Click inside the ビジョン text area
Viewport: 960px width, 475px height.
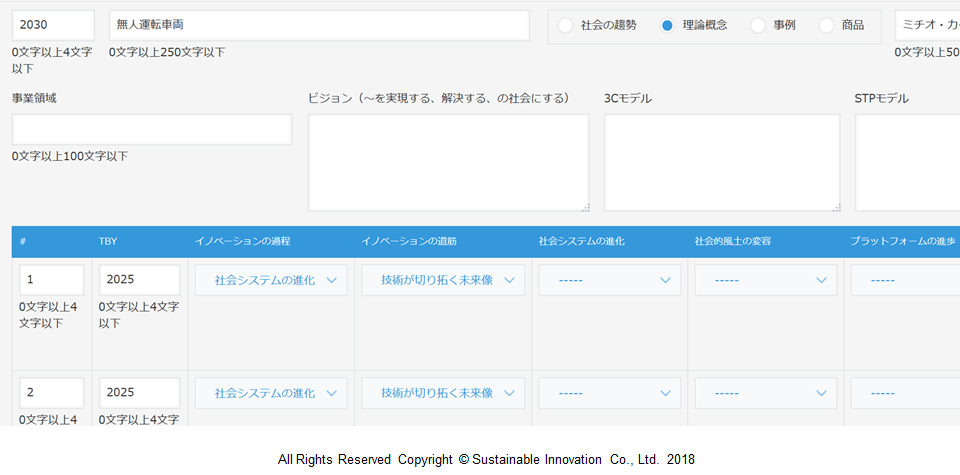pyautogui.click(x=448, y=162)
